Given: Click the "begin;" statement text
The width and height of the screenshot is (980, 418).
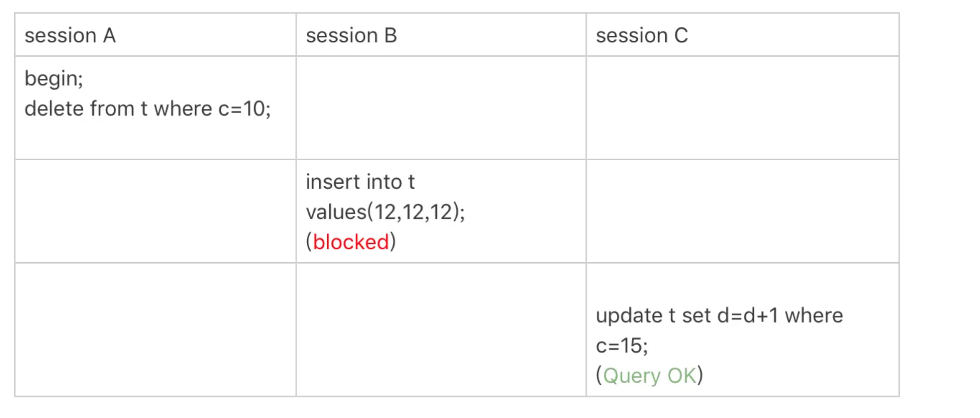Looking at the screenshot, I should pos(54,78).
